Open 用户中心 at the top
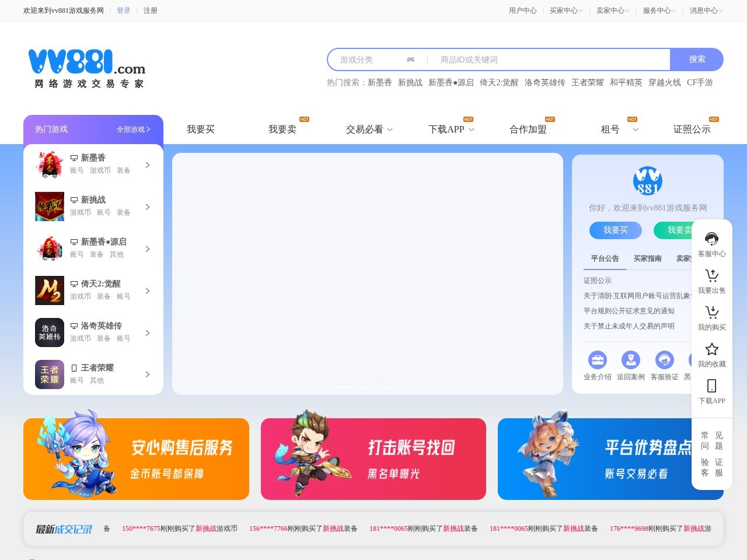 [523, 10]
